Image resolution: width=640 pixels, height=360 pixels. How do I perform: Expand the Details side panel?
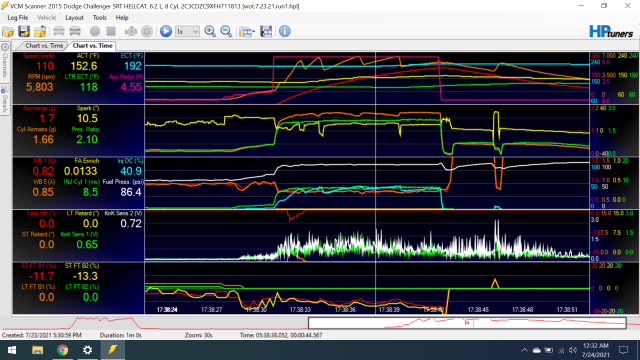(5, 99)
